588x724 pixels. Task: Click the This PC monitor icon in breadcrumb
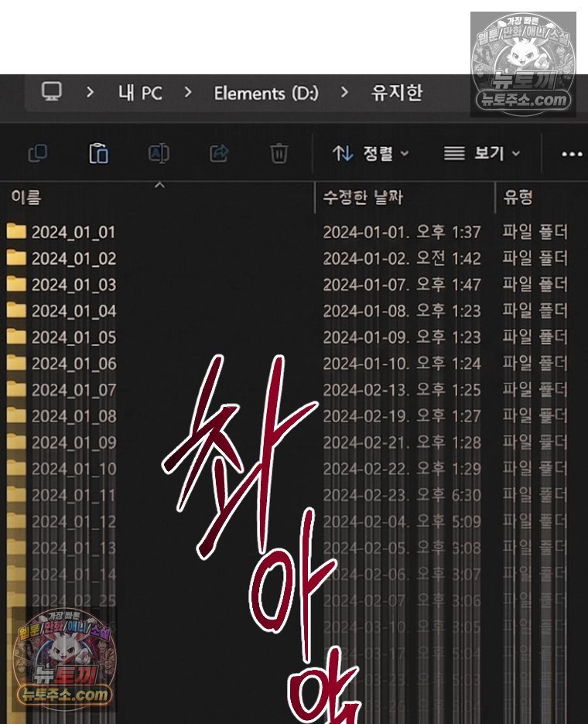[x=51, y=92]
